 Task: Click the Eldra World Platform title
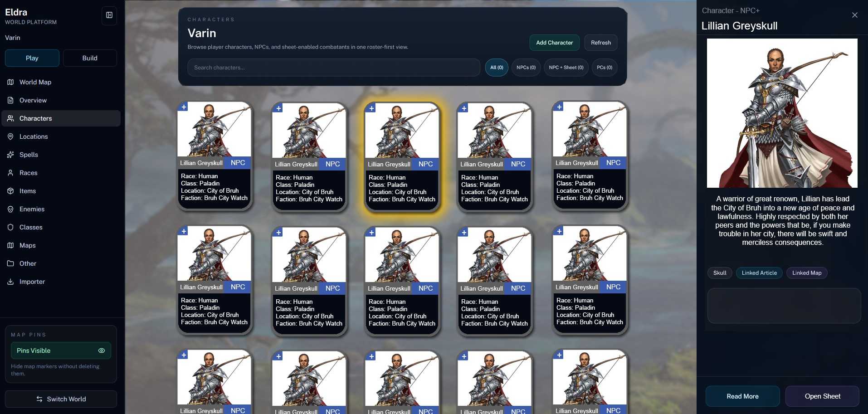click(30, 16)
